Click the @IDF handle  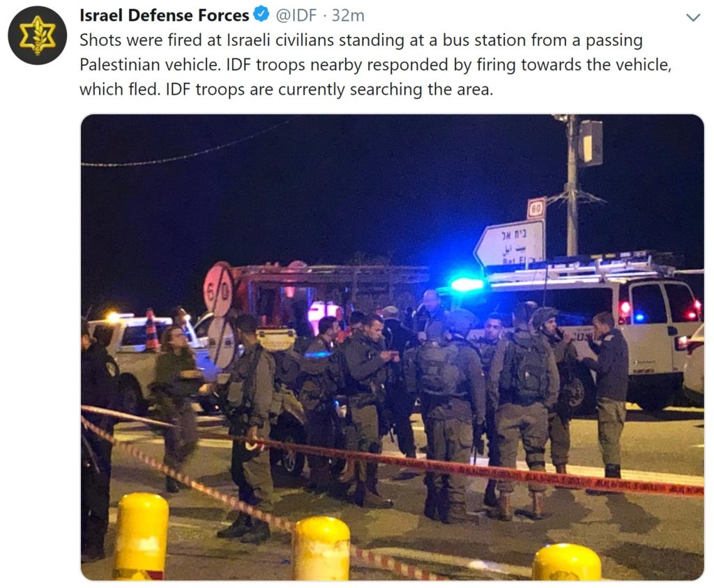(296, 15)
